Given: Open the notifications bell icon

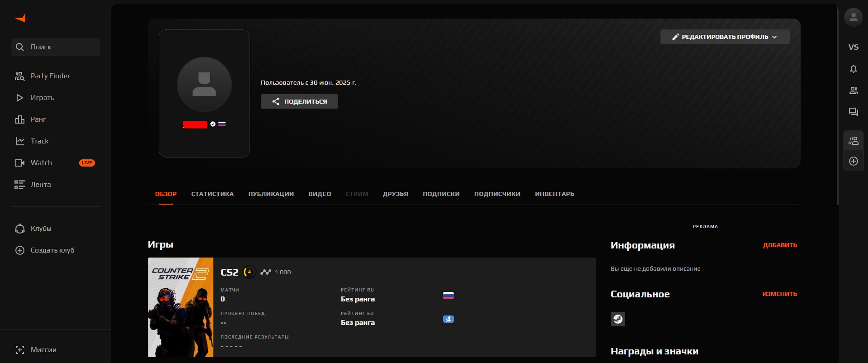Looking at the screenshot, I should (853, 69).
